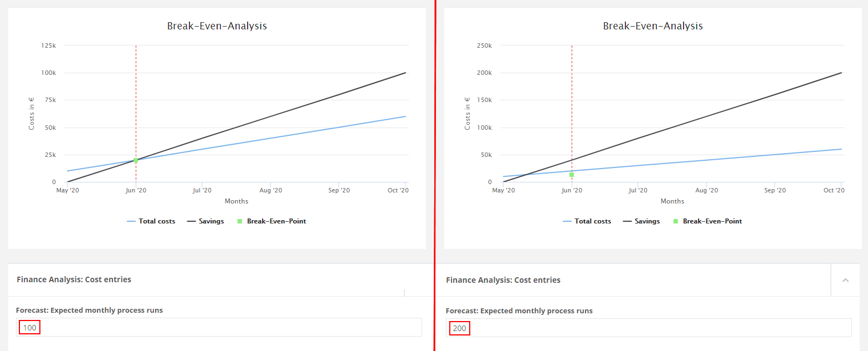Select Savings line endpoint at 100k in left chart

[405, 73]
